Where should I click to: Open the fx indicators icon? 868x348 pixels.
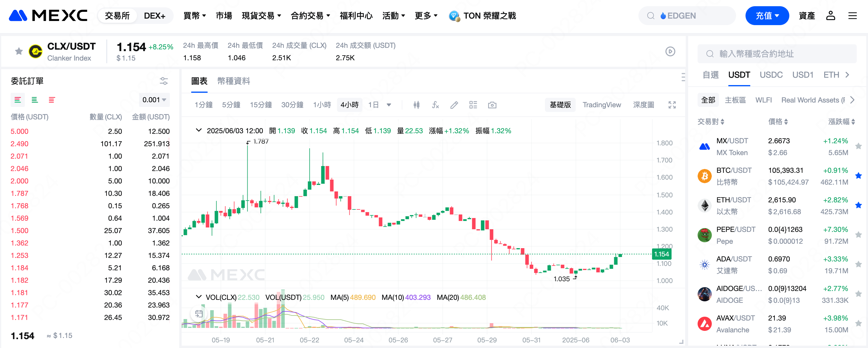tap(435, 105)
